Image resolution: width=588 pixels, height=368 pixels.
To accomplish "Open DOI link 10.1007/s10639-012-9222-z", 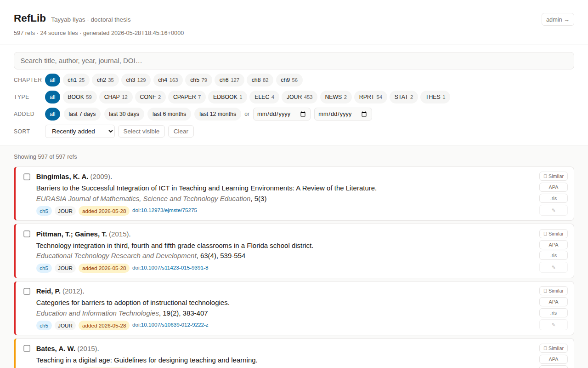I will tap(170, 325).
